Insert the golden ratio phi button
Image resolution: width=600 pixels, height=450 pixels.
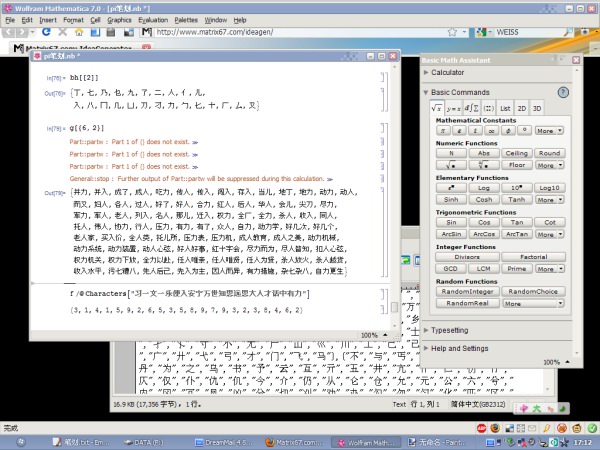(x=508, y=130)
